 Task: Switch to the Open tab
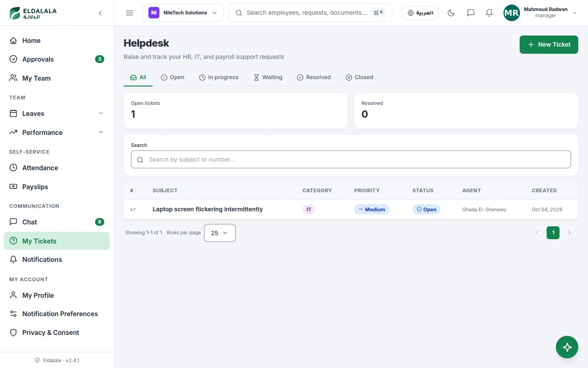pos(173,77)
